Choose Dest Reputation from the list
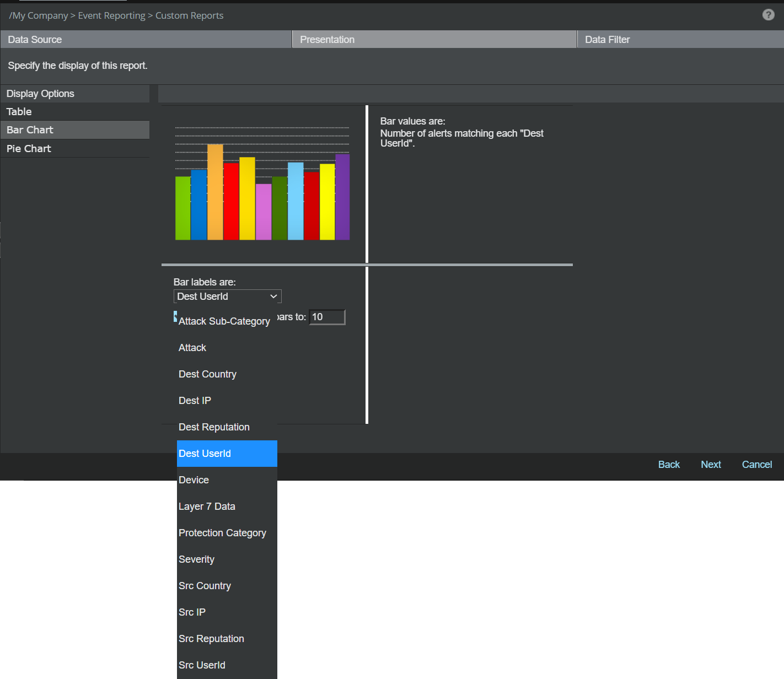The image size is (784, 679). (x=227, y=427)
